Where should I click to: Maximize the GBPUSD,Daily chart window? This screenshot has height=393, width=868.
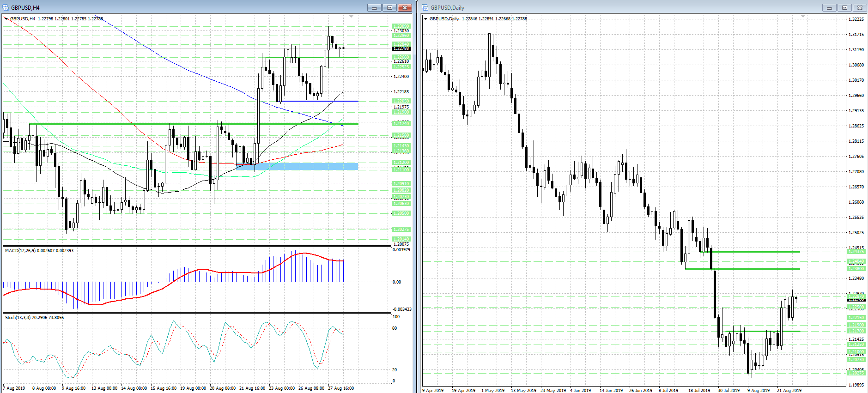tap(844, 7)
